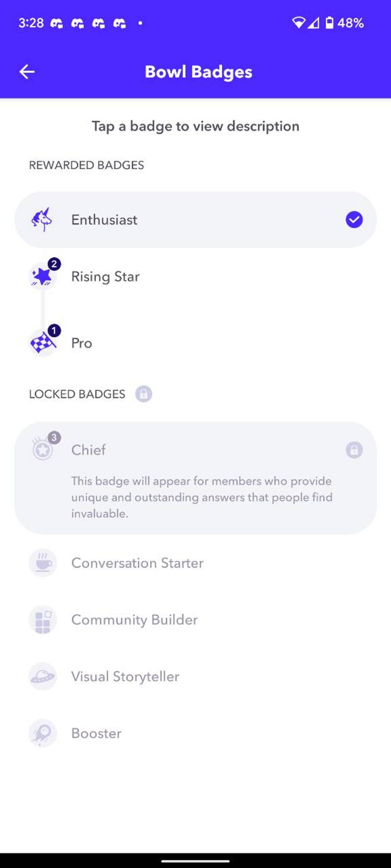Open the Visual Storyteller badge label
The width and height of the screenshot is (391, 868).
tap(125, 676)
